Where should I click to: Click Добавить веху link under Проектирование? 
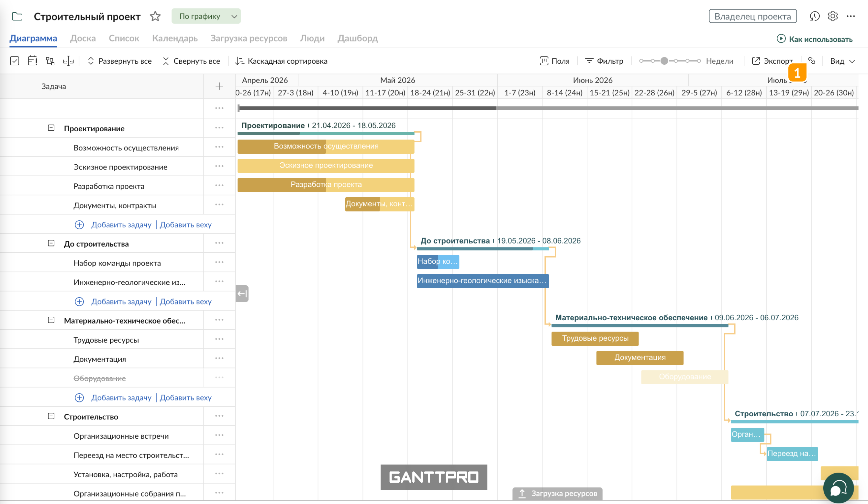(185, 225)
